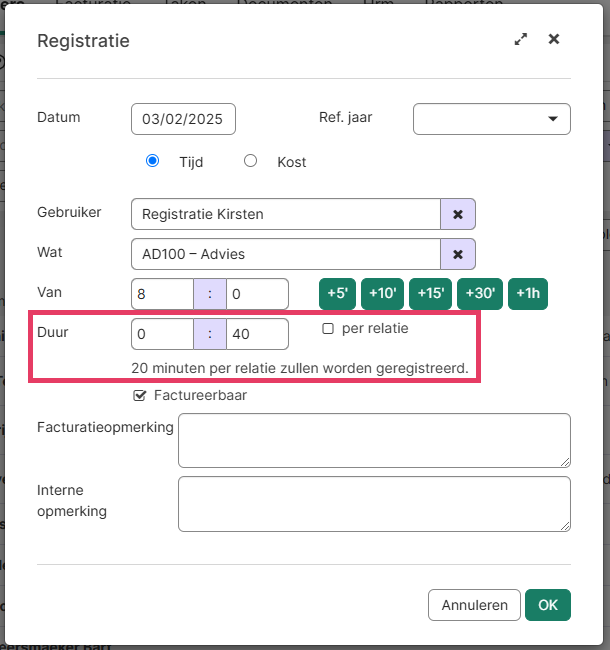Close the Registratie dialog with X
This screenshot has height=650, width=610.
554,40
